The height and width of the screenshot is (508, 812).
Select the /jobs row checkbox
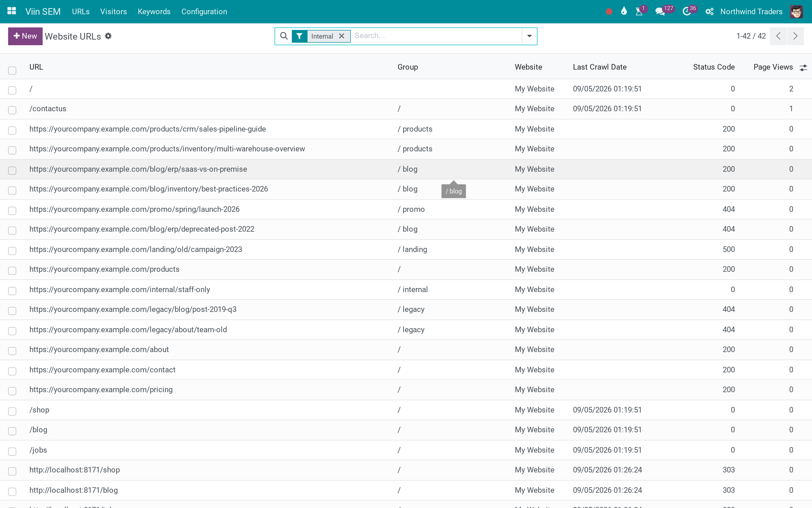point(12,451)
